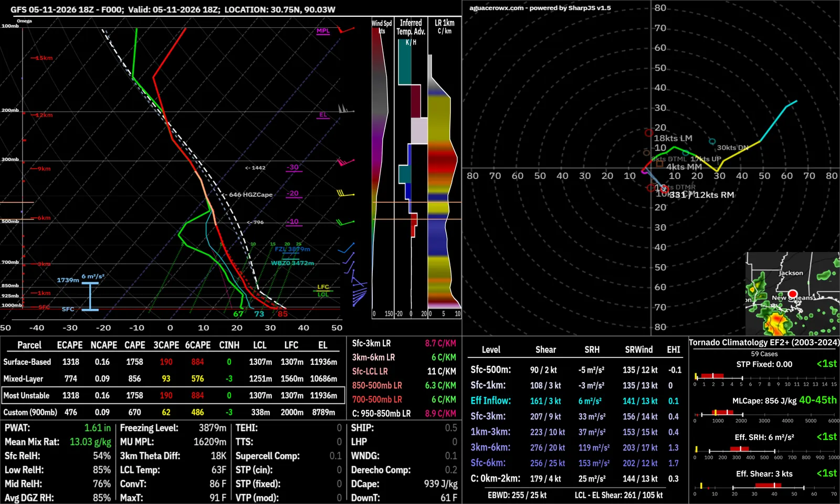The width and height of the screenshot is (840, 504).
Task: Click the Tornado Climatology EF2+ panel title
Action: coord(764,342)
